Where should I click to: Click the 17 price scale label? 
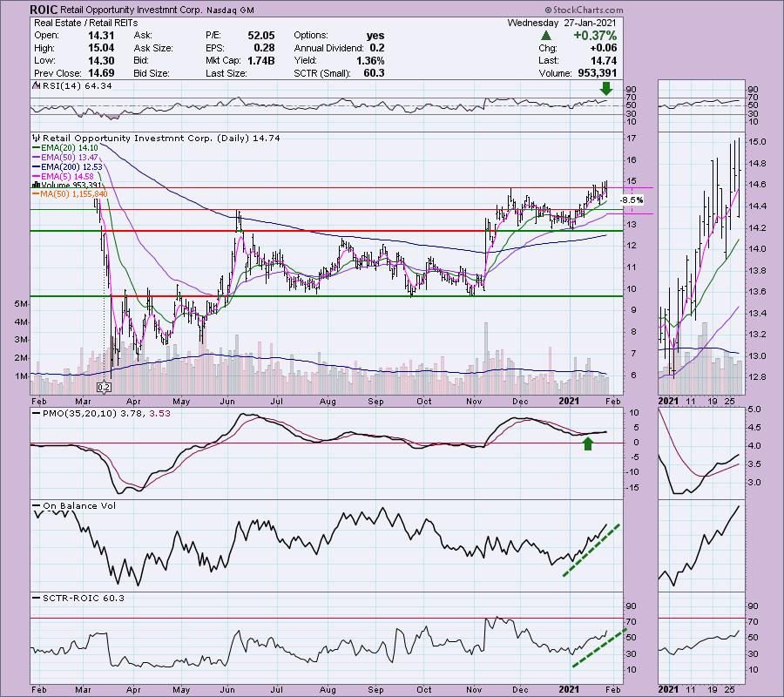click(631, 139)
